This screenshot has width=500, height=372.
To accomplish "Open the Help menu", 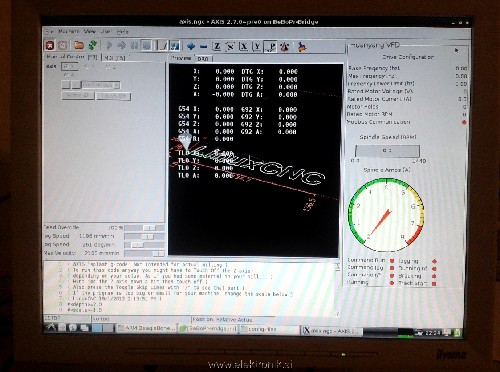I will [x=122, y=32].
